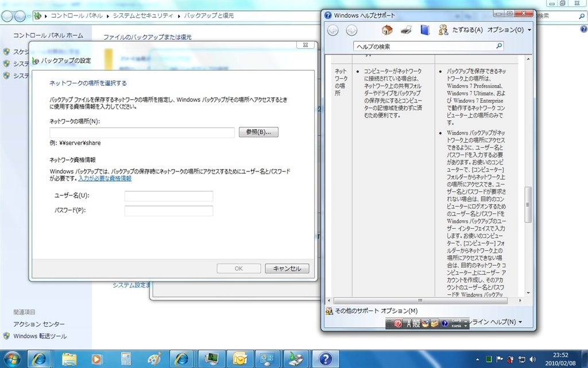Image resolution: width=588 pixels, height=368 pixels.
Task: Click Help horizontal scrollbar thumb
Action: [x=420, y=300]
